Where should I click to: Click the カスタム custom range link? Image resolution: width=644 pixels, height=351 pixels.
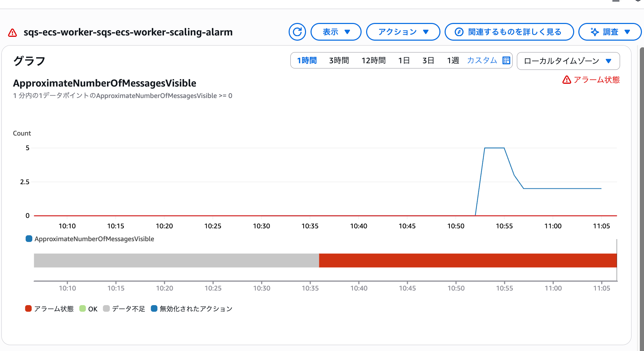482,60
